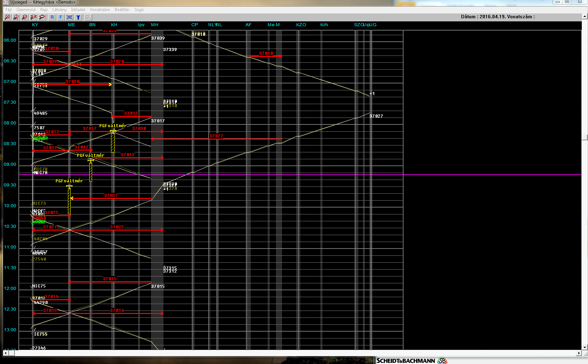The height and width of the screenshot is (364, 588).
Task: Select train label 27346
Action: (39, 348)
